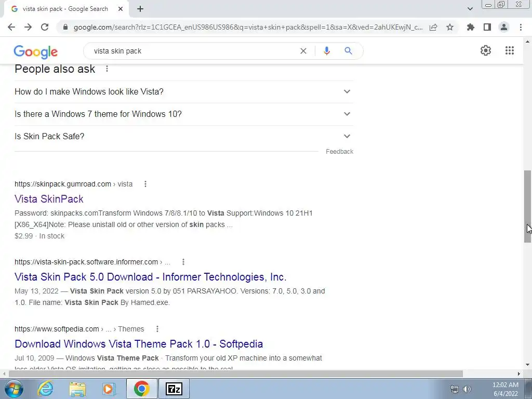Start voice search with the microphone
The height and width of the screenshot is (399, 532).
[326, 51]
